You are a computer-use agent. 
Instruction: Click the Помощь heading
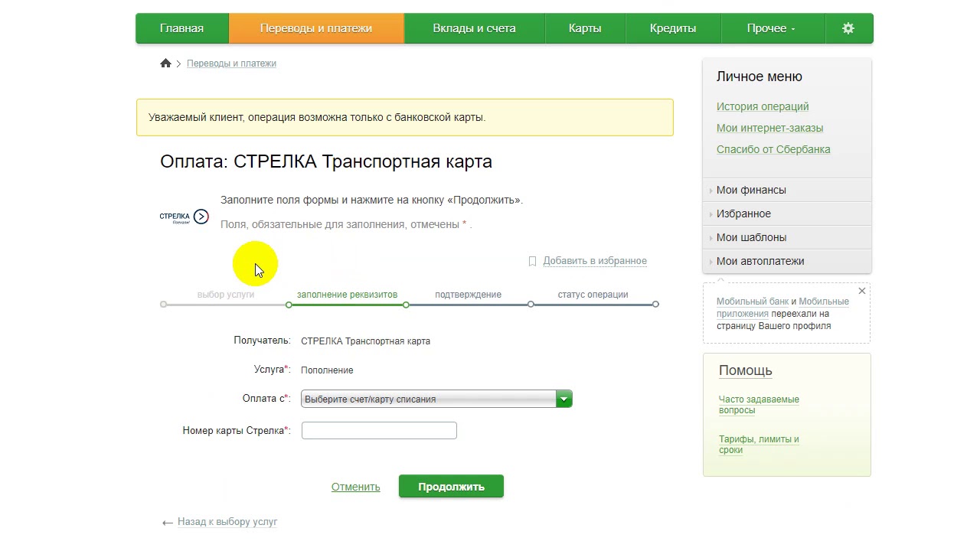[746, 370]
